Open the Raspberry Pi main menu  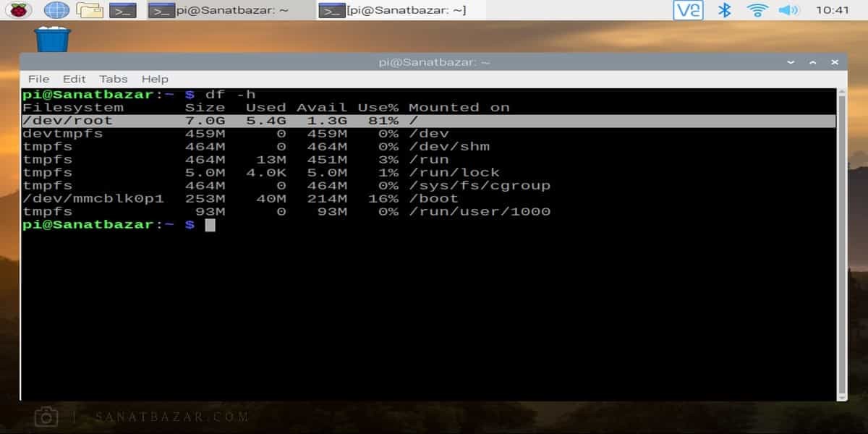[17, 10]
